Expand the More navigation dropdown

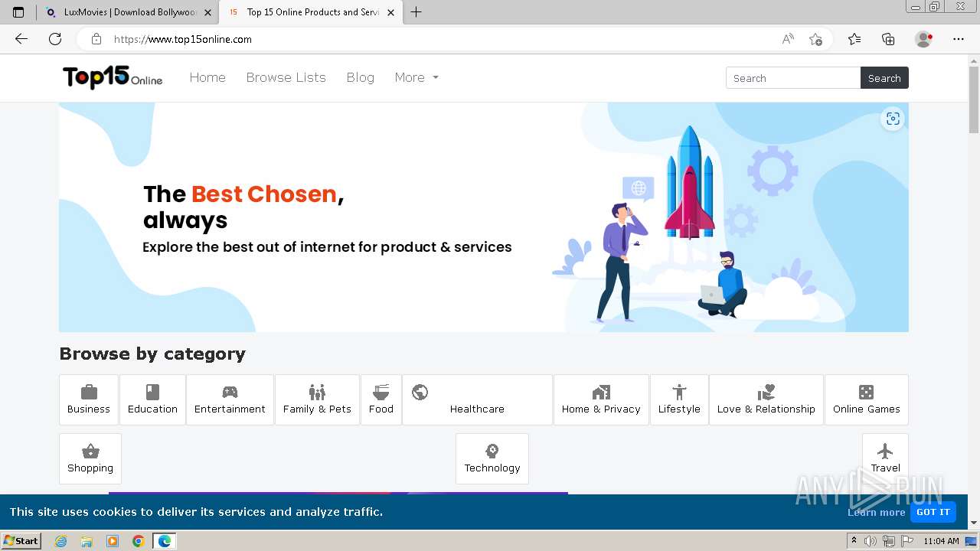pyautogui.click(x=416, y=77)
